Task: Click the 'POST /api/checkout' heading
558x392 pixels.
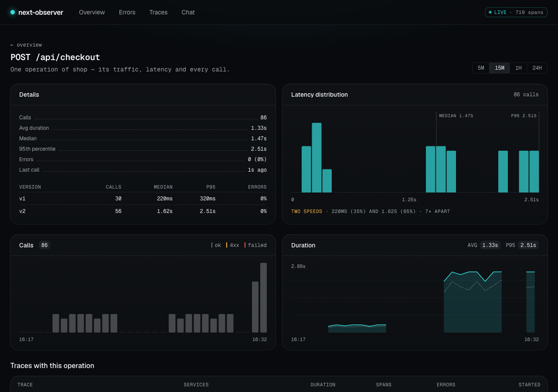Action: 55,57
